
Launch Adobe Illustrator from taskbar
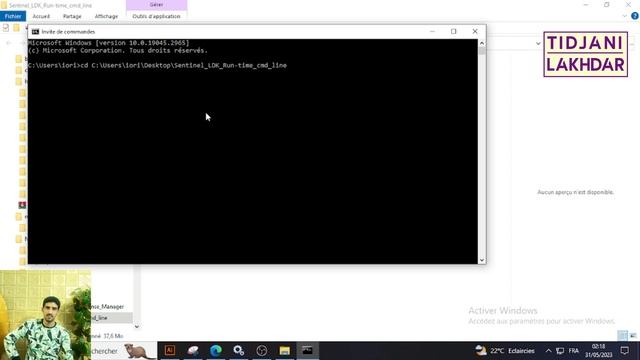(170, 351)
